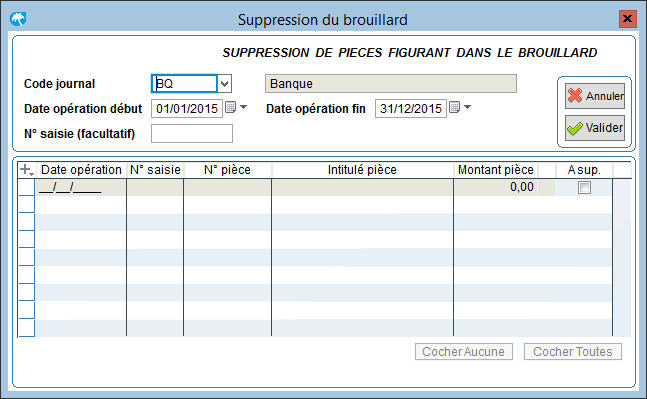The image size is (647, 399).
Task: Click the green checkmark Valider icon
Action: (575, 128)
